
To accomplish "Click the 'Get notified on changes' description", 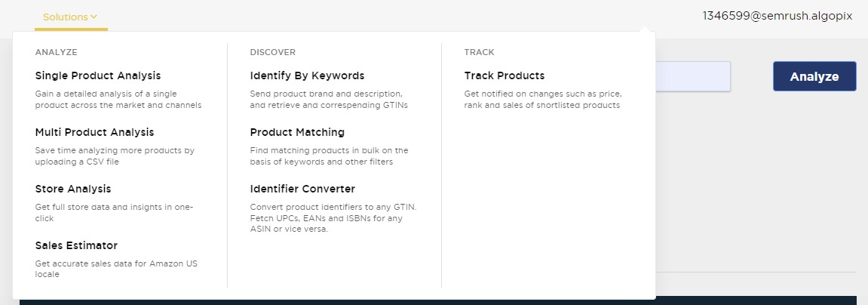I will (x=542, y=100).
